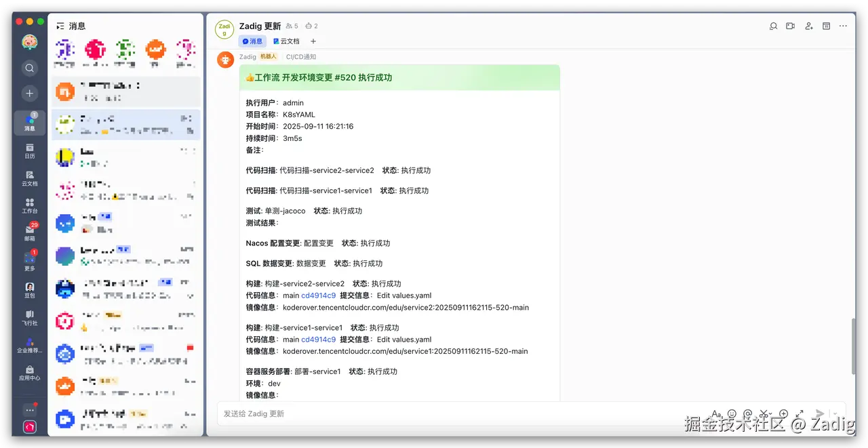Click the 代码扫描-service1-service1 status line
The width and height of the screenshot is (868, 448).
[337, 190]
